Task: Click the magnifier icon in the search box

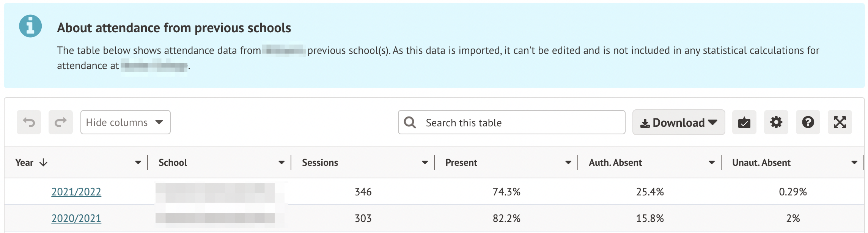Action: 410,122
